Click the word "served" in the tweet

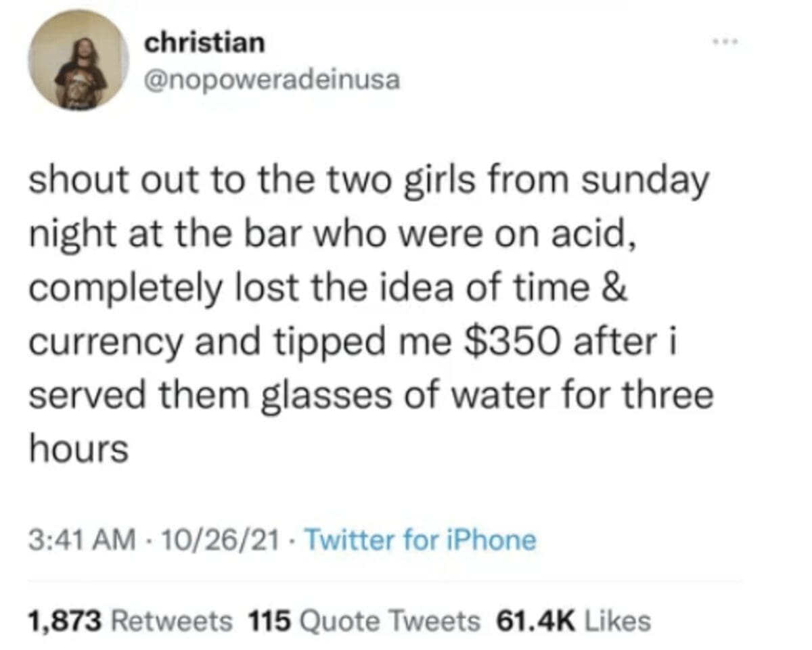pyautogui.click(x=88, y=395)
